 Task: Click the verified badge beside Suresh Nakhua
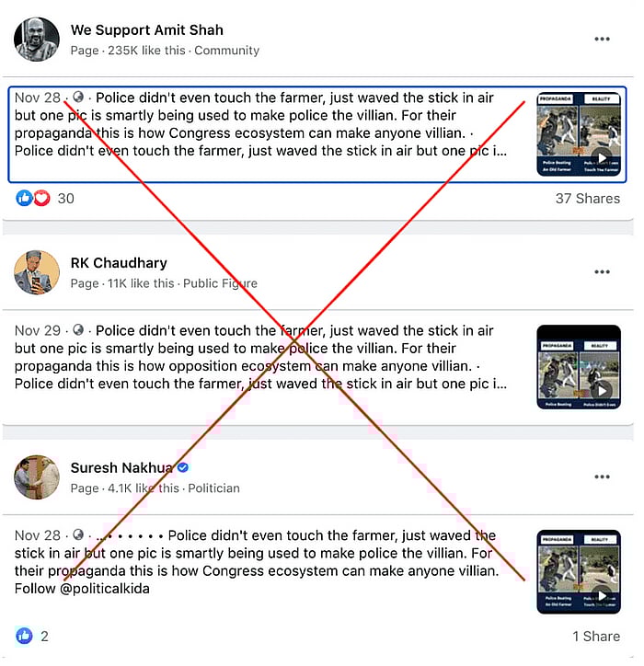click(183, 467)
